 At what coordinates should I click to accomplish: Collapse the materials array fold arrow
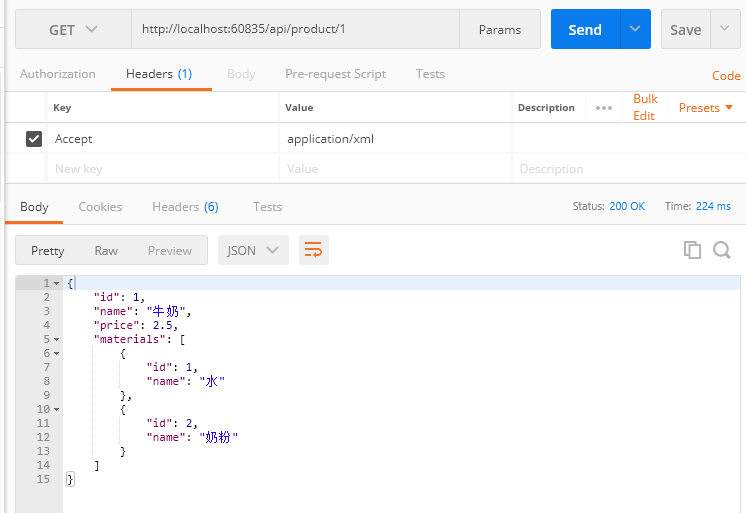point(57,339)
